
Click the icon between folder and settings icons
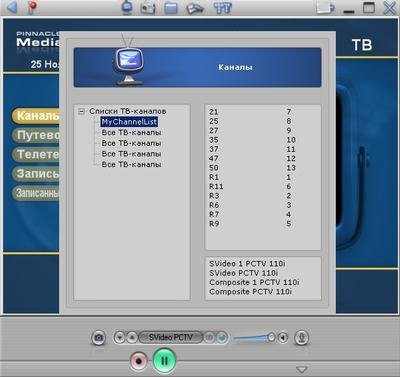[195, 8]
